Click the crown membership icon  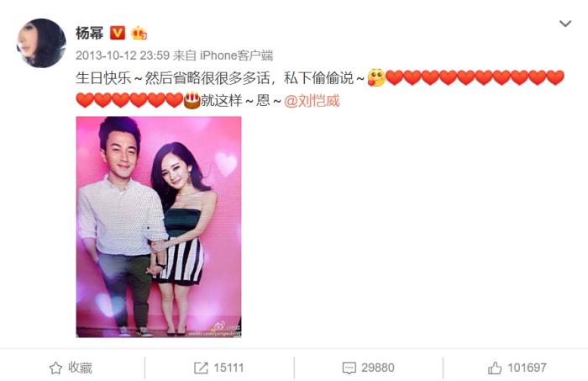click(x=139, y=33)
